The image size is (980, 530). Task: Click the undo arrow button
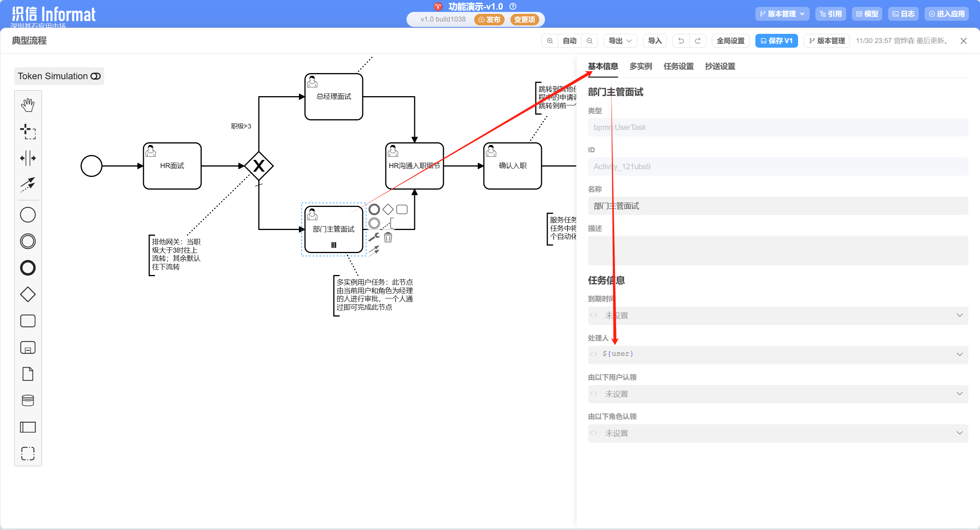(x=681, y=41)
